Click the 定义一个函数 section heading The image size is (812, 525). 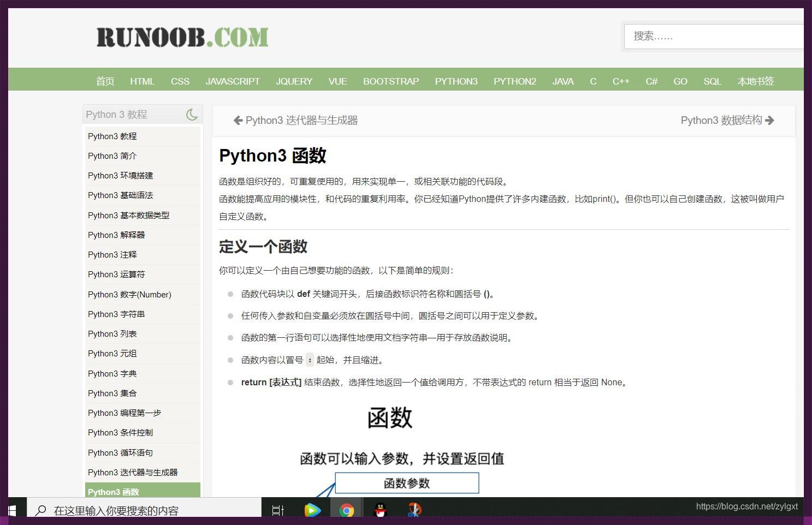tap(263, 247)
